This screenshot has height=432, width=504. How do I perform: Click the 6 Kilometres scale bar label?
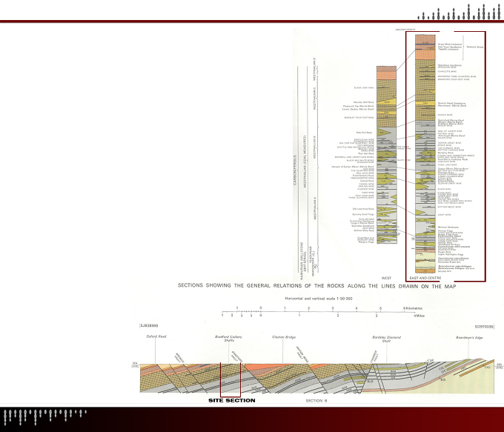413,308
